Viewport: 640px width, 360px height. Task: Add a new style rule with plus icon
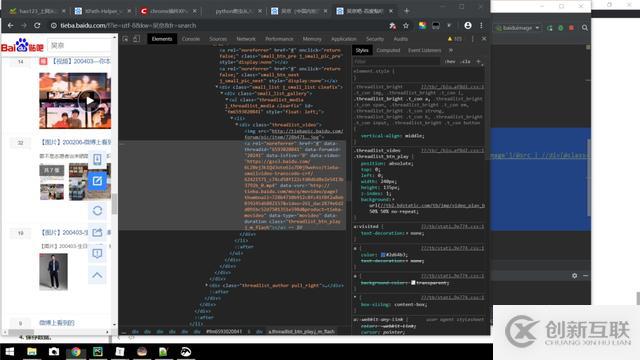coord(478,62)
